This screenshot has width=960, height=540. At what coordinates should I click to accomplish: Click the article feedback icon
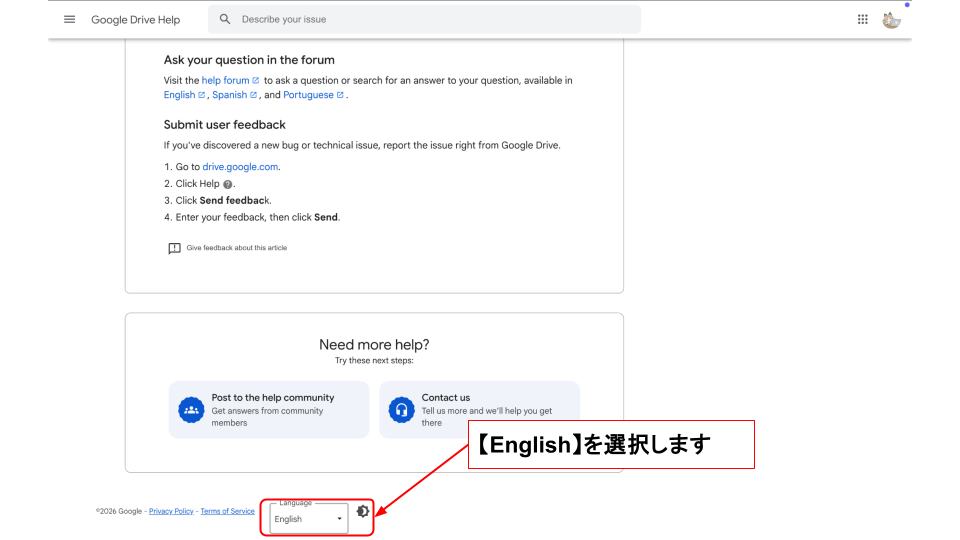(x=174, y=248)
